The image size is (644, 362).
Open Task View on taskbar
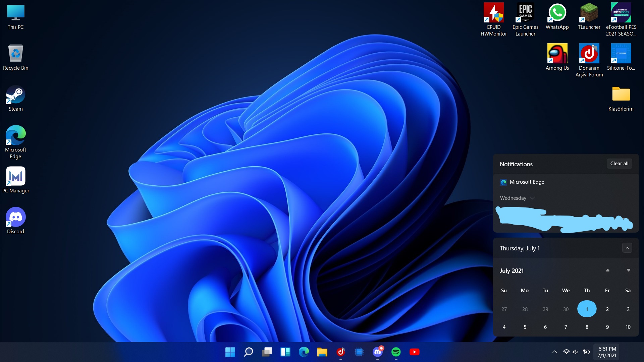click(267, 352)
